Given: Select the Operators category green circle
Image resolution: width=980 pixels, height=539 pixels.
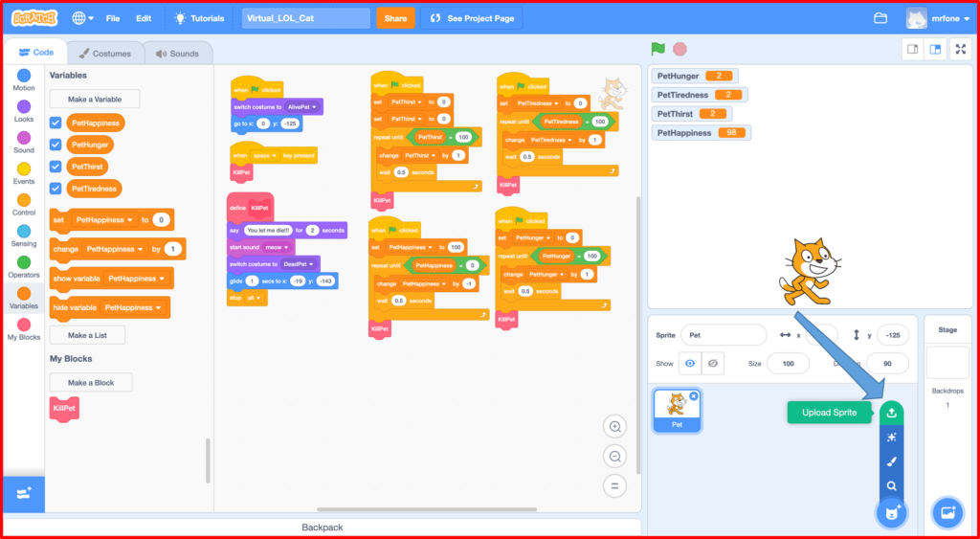Looking at the screenshot, I should click(24, 262).
